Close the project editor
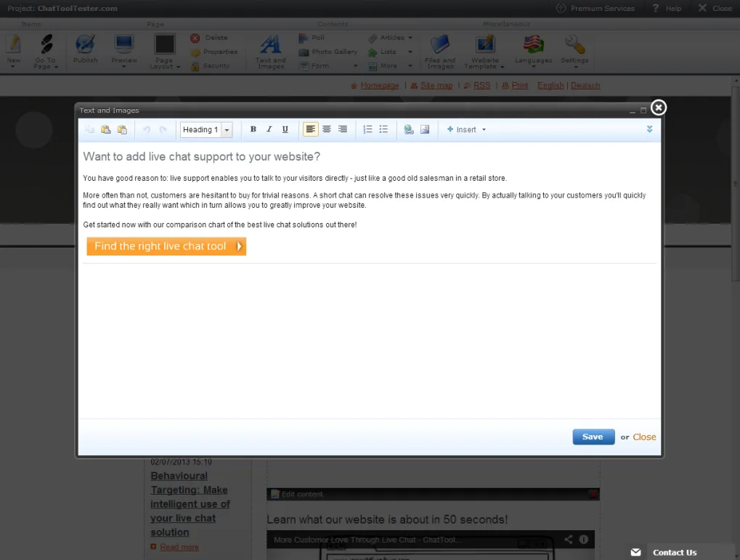Screen dimensions: 740x560 coord(715,9)
